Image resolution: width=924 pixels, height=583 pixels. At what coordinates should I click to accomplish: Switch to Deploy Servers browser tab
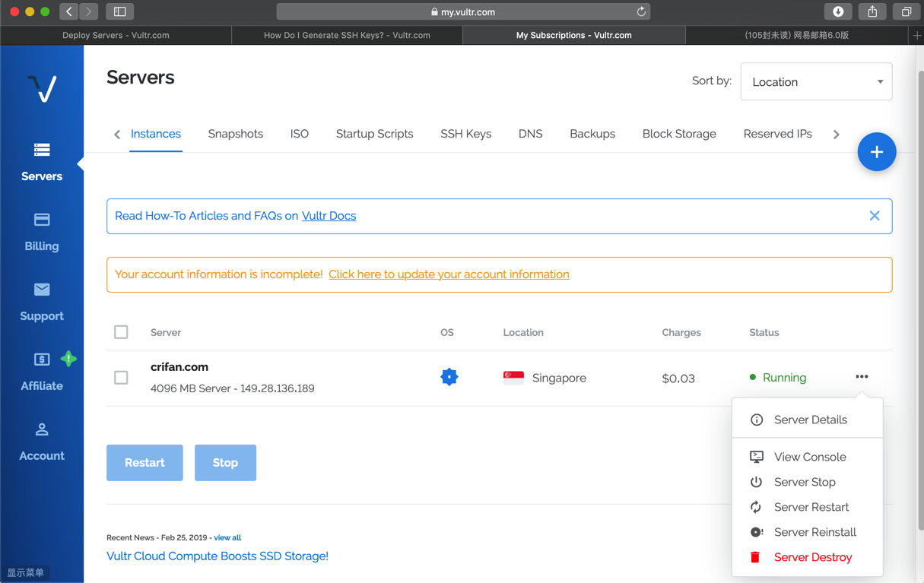116,35
